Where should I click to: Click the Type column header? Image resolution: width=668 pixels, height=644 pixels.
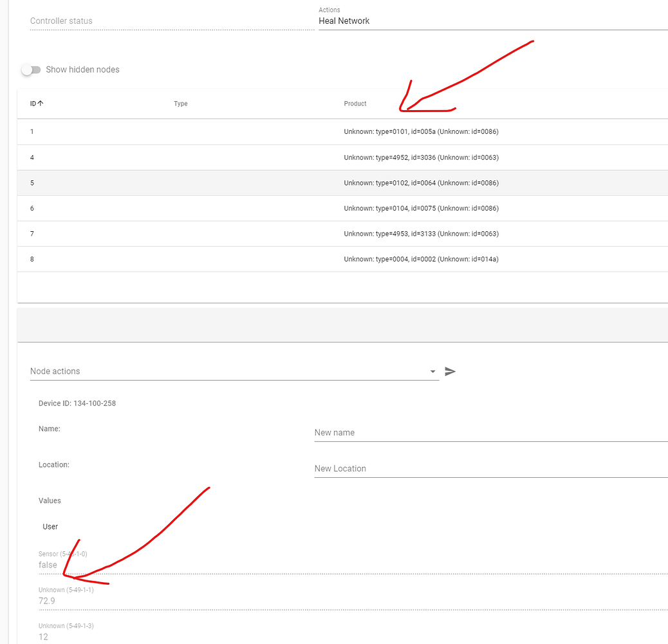(x=181, y=104)
